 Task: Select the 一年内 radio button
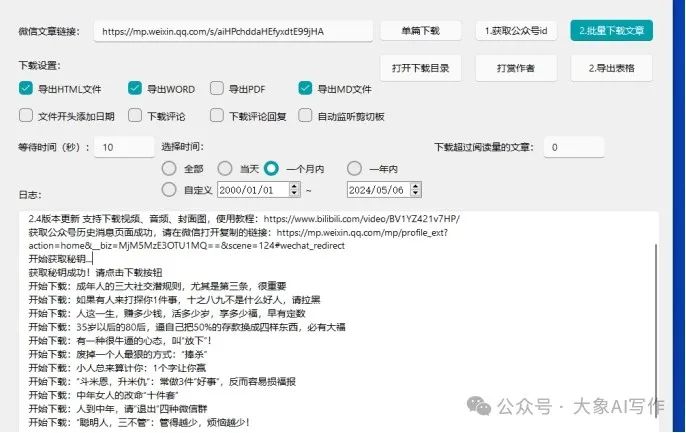(x=354, y=168)
